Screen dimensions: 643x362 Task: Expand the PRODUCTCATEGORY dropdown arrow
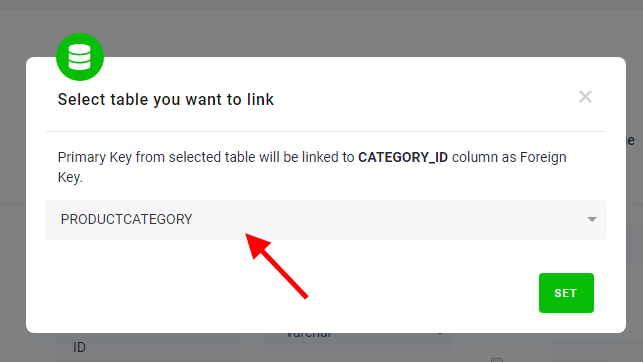point(592,219)
